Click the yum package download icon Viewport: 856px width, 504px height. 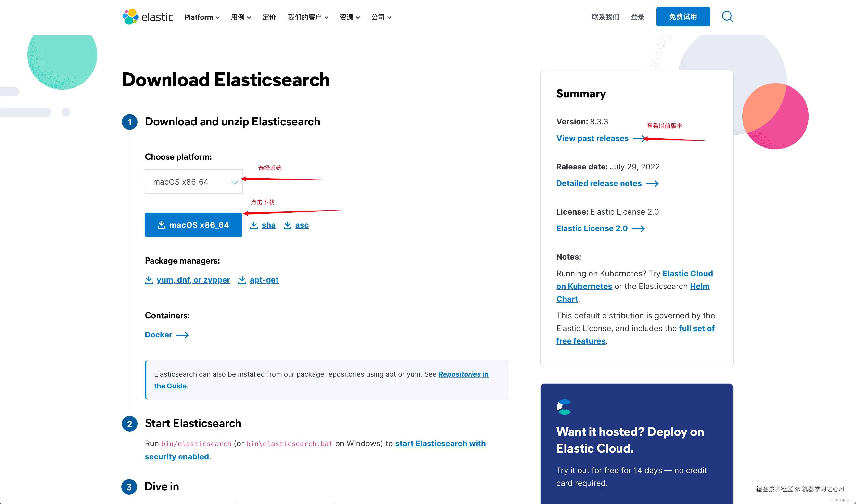click(149, 280)
